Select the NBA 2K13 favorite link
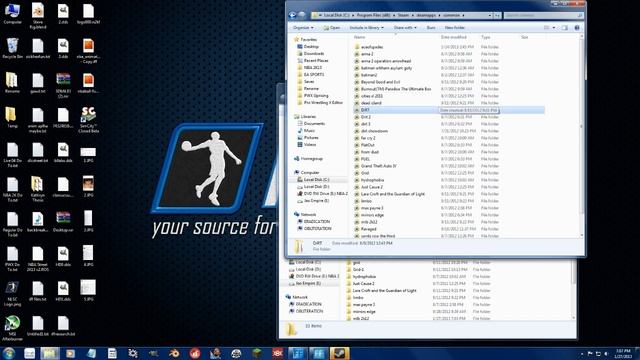Viewport: 640px width, 360px height. click(313, 67)
